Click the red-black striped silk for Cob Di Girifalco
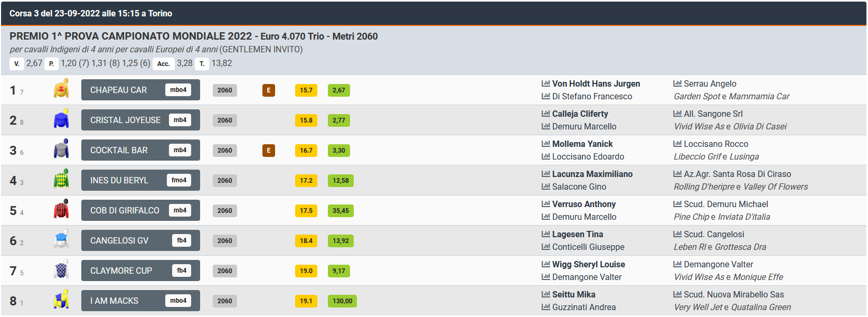Viewport: 868px width, 317px height. click(62, 210)
